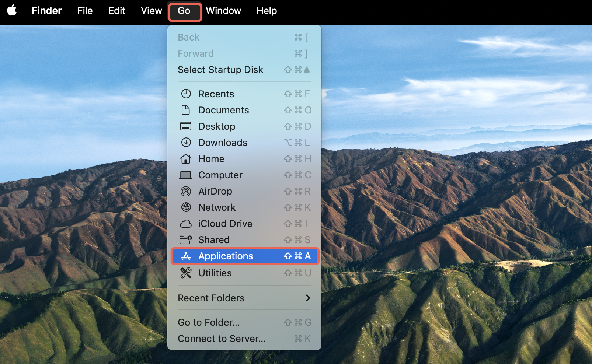Screen dimensions: 592x364
Task: Select the Home label in Go menu
Action: click(x=211, y=159)
